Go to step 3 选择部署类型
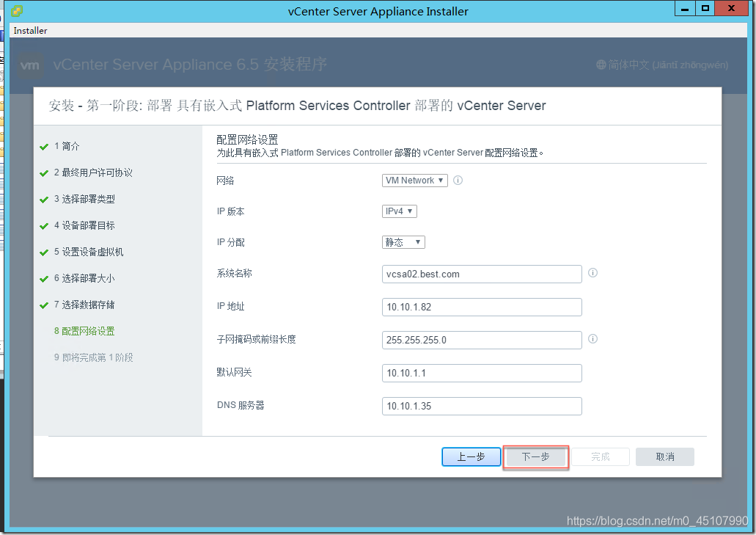Screen dimensions: 756x535 [x=84, y=199]
